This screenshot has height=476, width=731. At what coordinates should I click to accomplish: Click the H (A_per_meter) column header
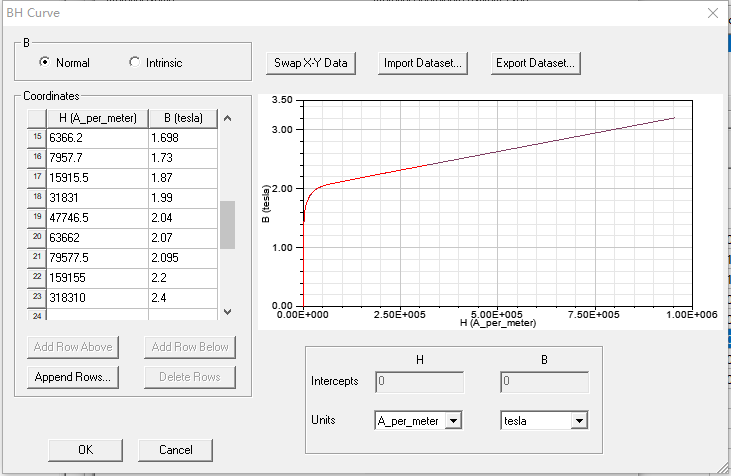click(x=97, y=118)
